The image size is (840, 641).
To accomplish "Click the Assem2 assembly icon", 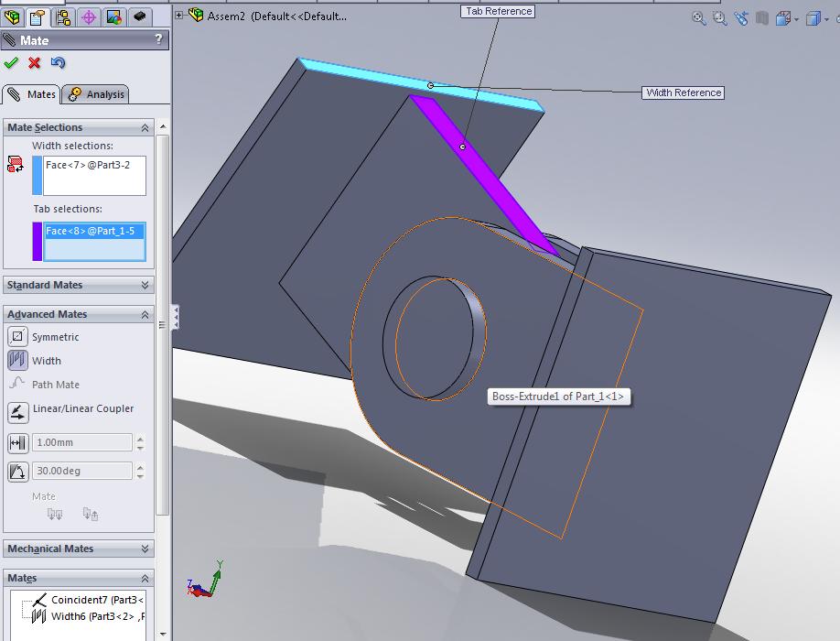I will click(x=196, y=16).
